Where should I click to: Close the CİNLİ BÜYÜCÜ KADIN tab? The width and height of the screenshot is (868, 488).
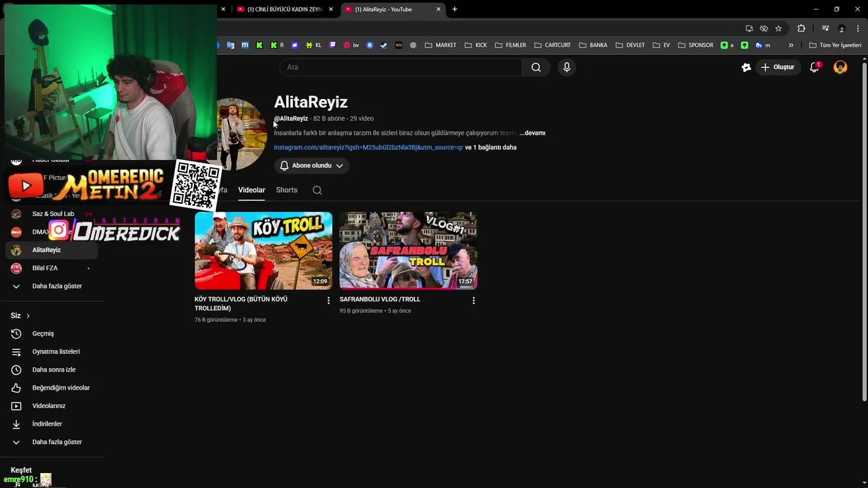point(331,9)
